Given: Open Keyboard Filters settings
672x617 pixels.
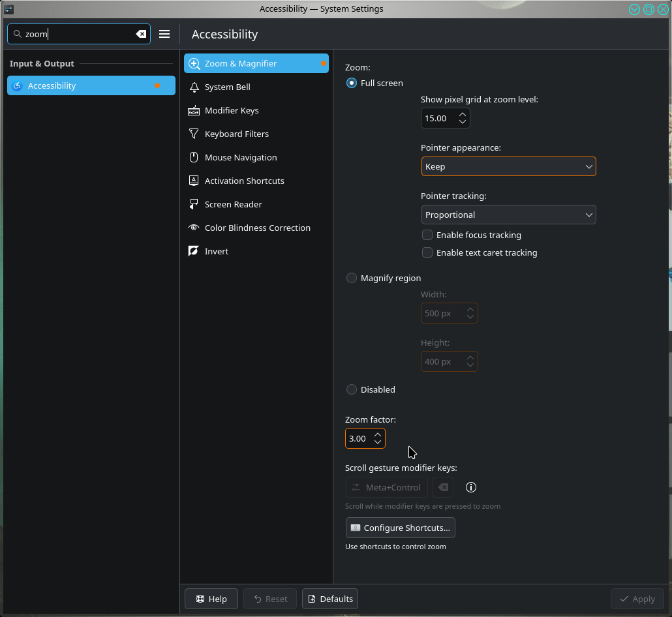Looking at the screenshot, I should [x=256, y=134].
